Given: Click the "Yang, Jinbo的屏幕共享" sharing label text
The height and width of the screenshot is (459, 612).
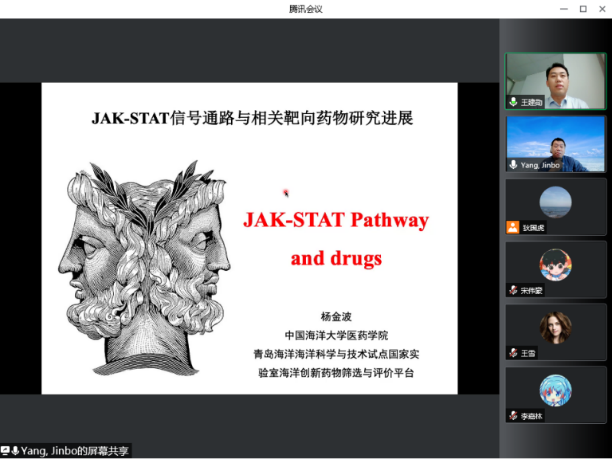Looking at the screenshot, I should click(76, 451).
